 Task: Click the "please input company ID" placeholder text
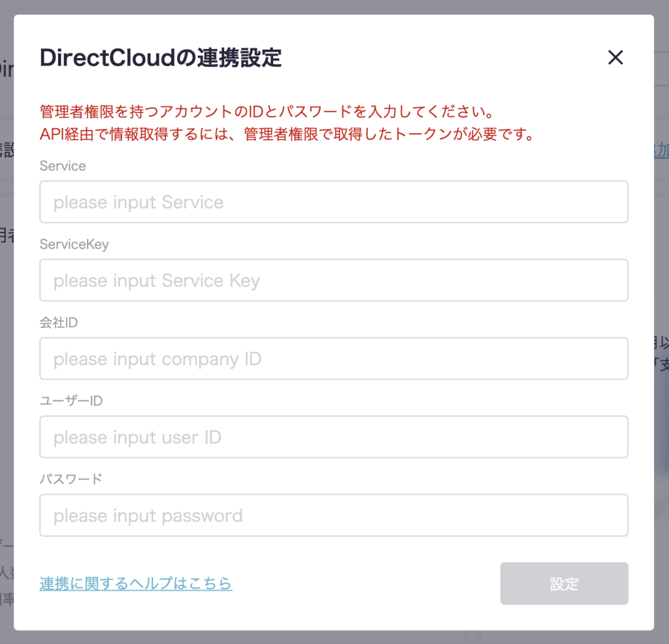tap(157, 359)
